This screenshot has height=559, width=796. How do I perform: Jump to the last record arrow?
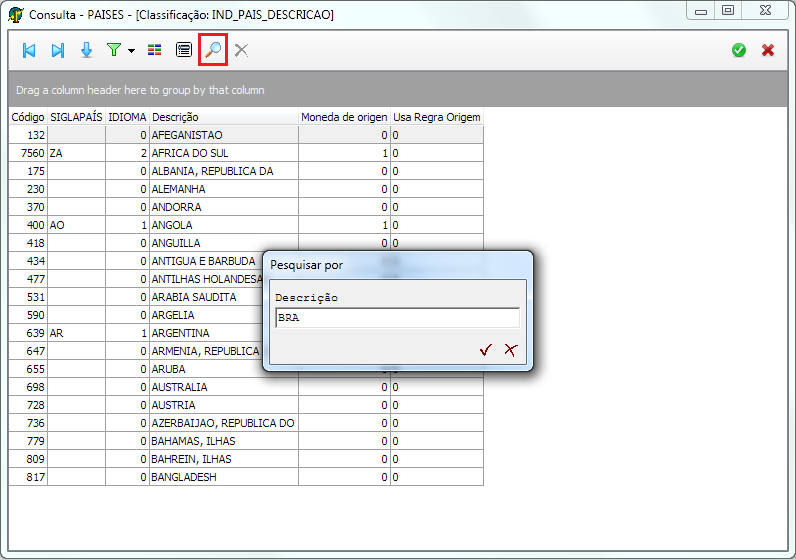pos(58,50)
